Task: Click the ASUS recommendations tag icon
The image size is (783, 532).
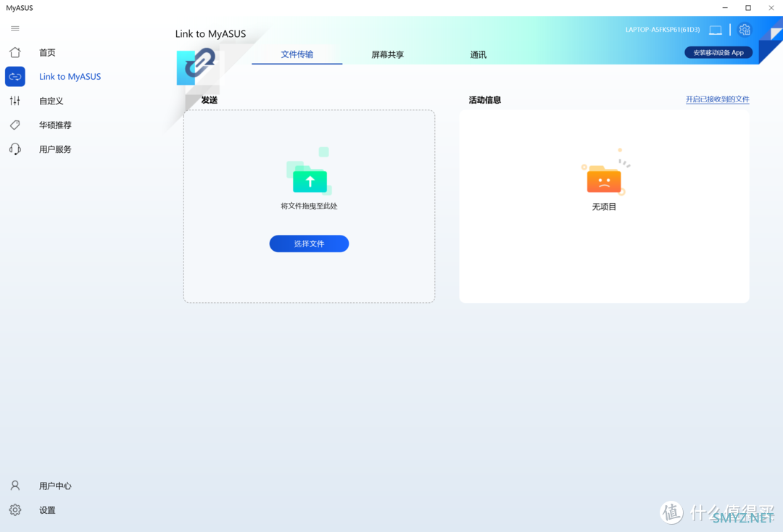Action: point(15,125)
